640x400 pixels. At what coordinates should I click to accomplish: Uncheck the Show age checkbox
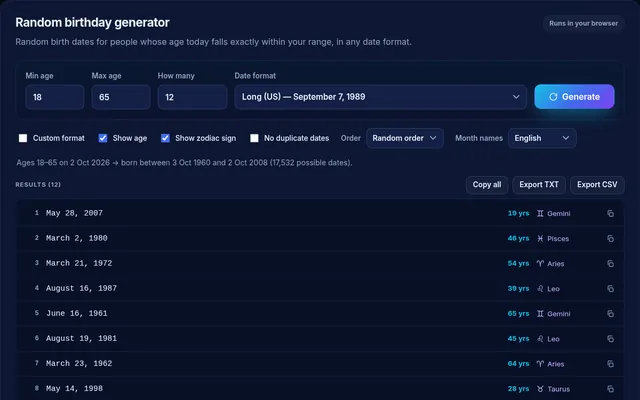click(103, 138)
